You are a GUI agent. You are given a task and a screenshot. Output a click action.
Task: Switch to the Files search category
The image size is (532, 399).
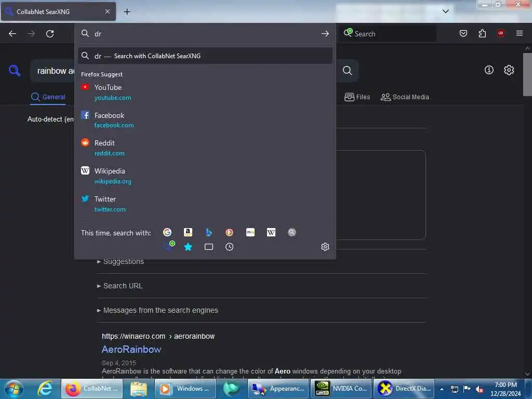click(x=357, y=97)
